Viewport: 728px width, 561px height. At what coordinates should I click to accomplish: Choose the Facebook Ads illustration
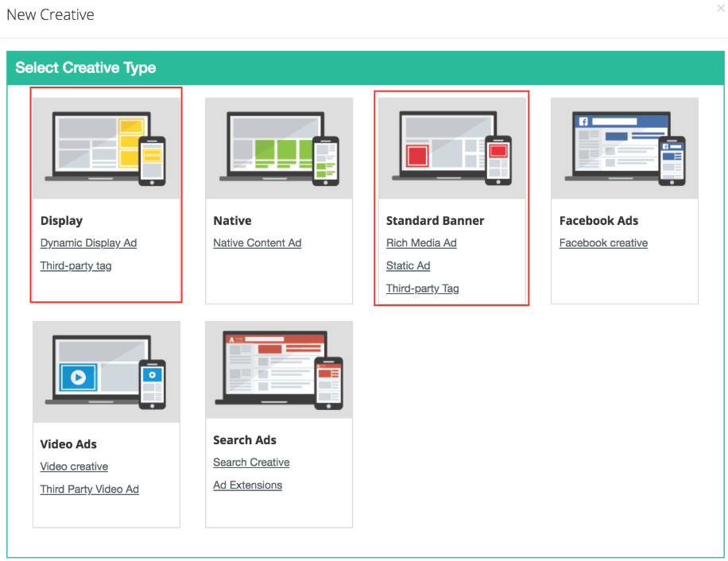[625, 149]
